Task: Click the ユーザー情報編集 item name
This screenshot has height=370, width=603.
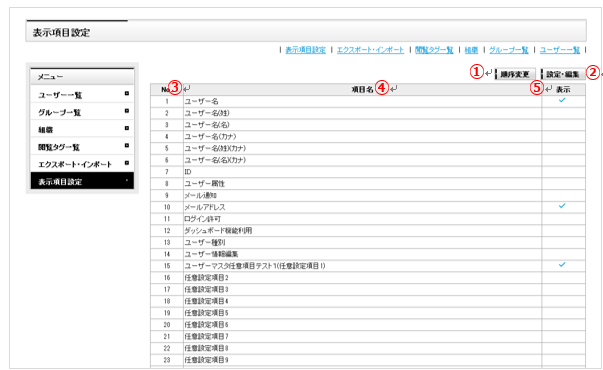Action: tap(212, 254)
